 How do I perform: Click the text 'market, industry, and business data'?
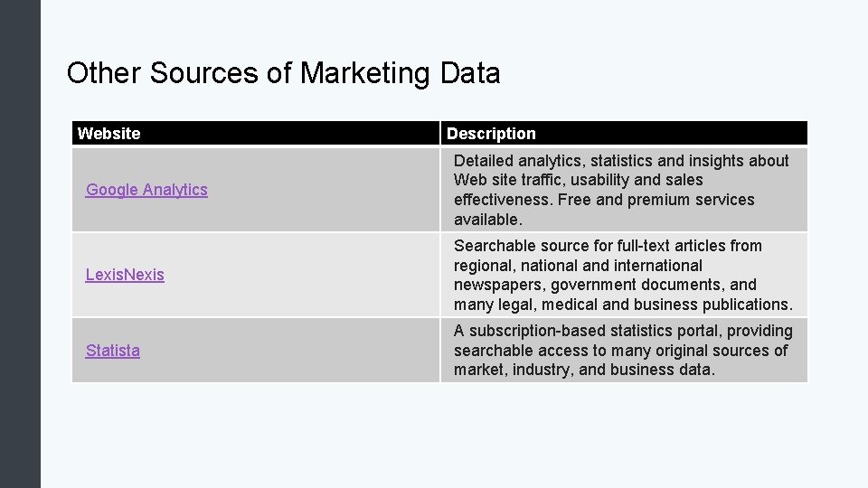584,370
